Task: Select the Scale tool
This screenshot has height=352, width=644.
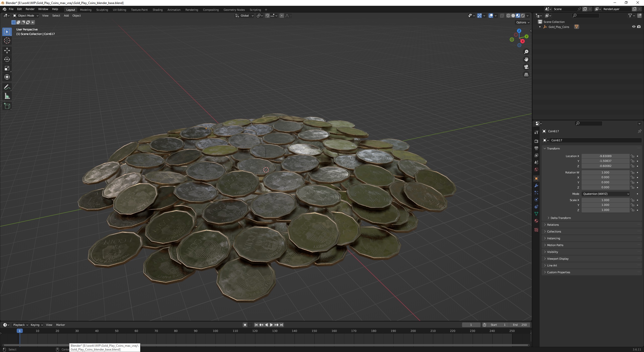Action: [x=7, y=68]
